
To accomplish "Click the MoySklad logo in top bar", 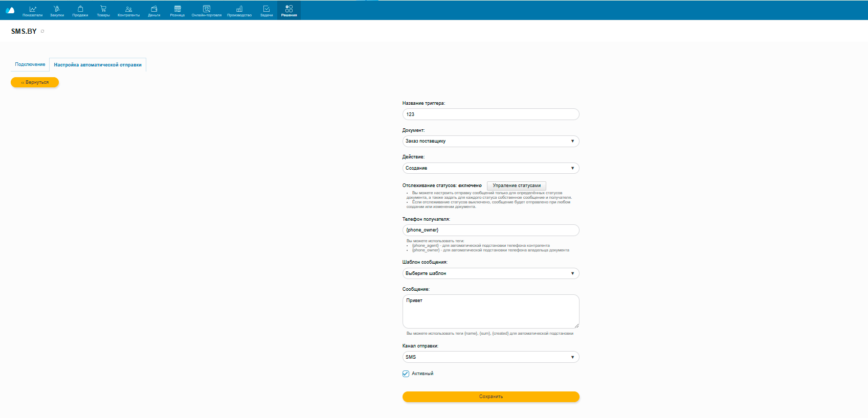I will 10,10.
